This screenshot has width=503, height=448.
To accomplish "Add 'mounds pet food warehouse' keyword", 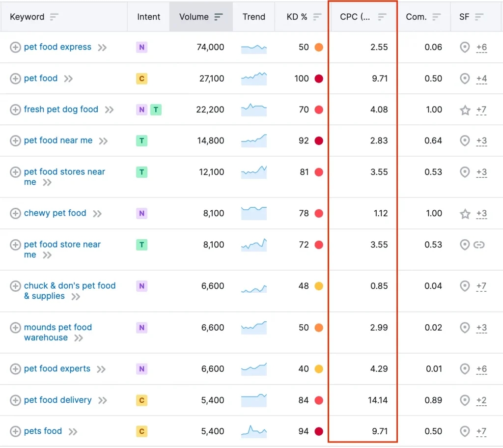I will point(15,328).
